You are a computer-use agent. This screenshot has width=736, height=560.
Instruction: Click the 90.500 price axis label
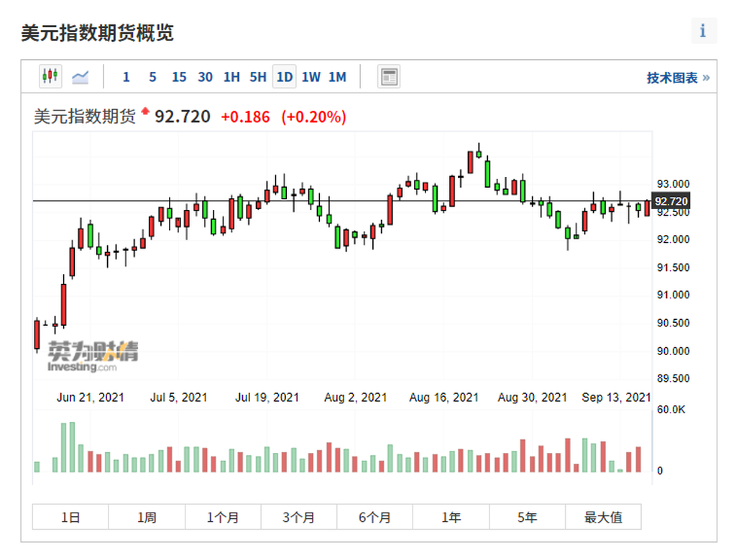pos(673,323)
